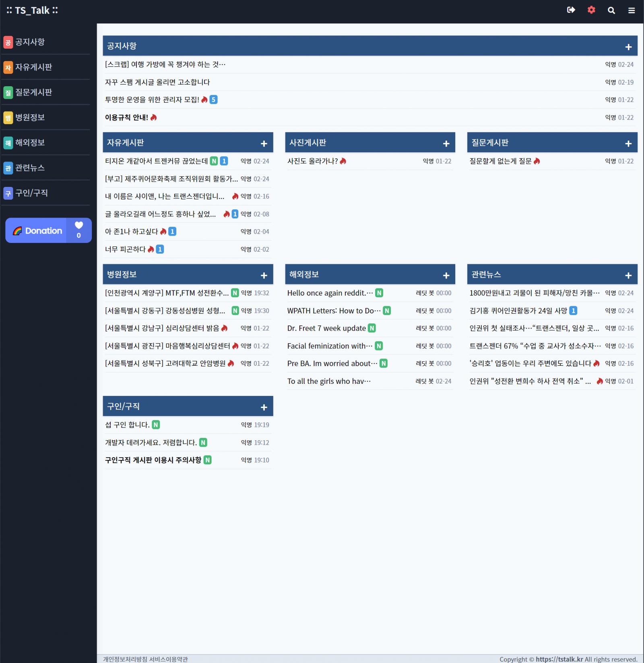Click the yellow 병 icon next to 병원정보 in sidebar
The height and width of the screenshot is (663, 644).
click(8, 118)
